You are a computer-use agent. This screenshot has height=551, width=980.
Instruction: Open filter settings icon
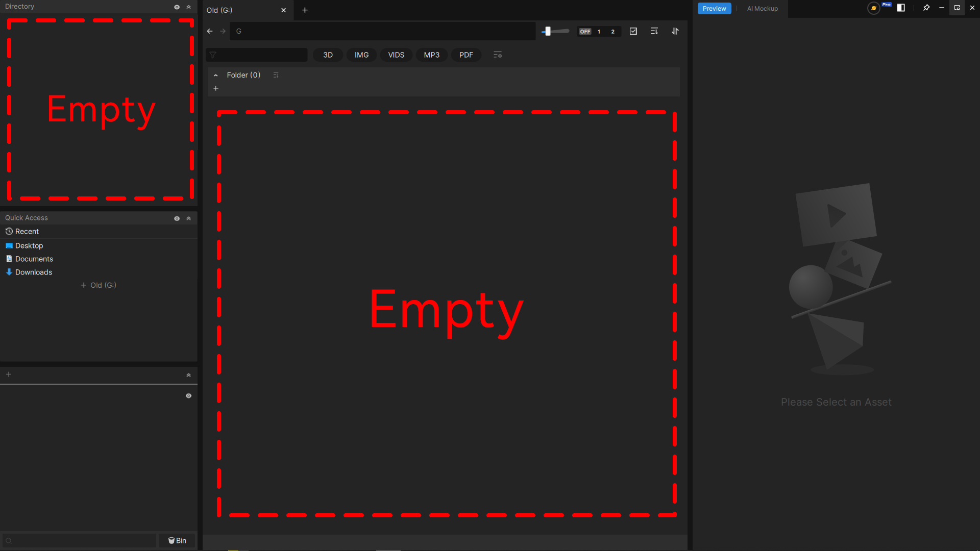[x=498, y=55]
